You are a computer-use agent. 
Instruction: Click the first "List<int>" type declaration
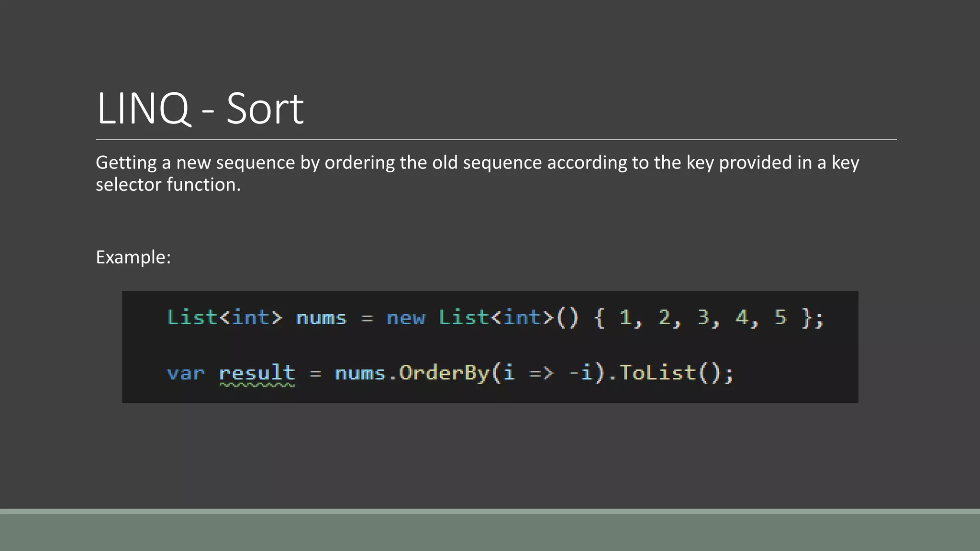point(224,318)
